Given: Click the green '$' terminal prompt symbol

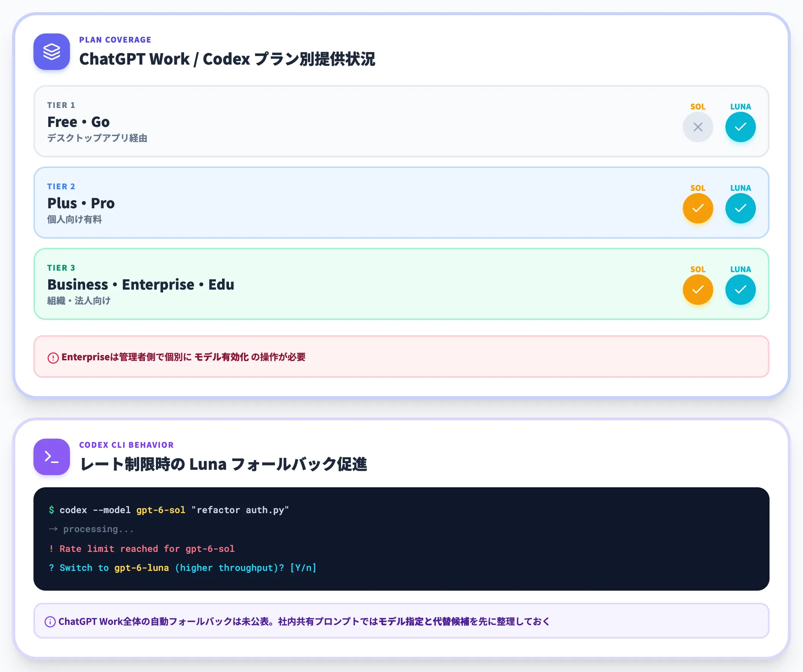Looking at the screenshot, I should [51, 510].
